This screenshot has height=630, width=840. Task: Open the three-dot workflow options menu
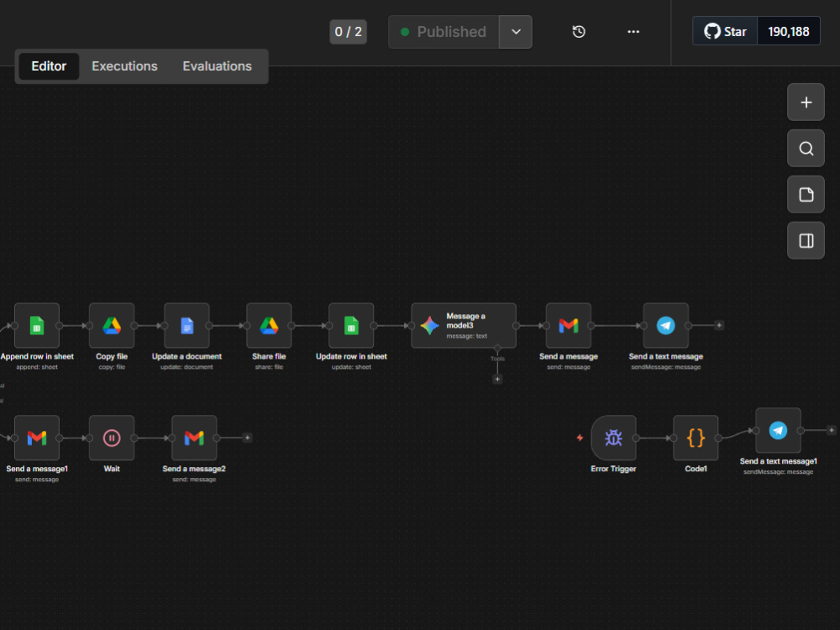pos(633,32)
